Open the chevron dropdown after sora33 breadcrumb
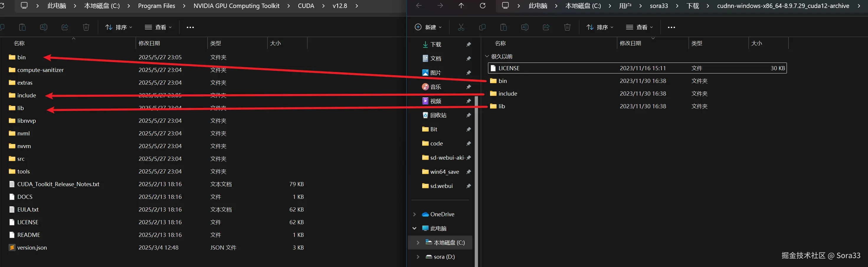Image resolution: width=868 pixels, height=267 pixels. pyautogui.click(x=677, y=6)
